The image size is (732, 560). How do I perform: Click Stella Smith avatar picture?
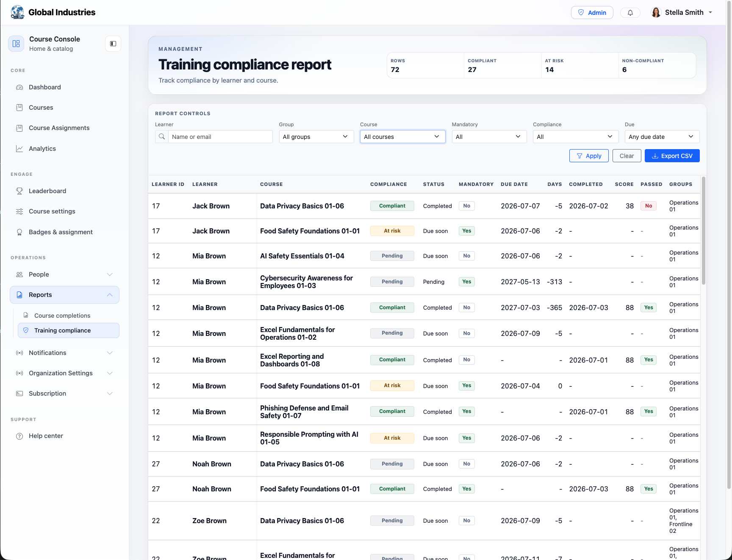pos(656,13)
